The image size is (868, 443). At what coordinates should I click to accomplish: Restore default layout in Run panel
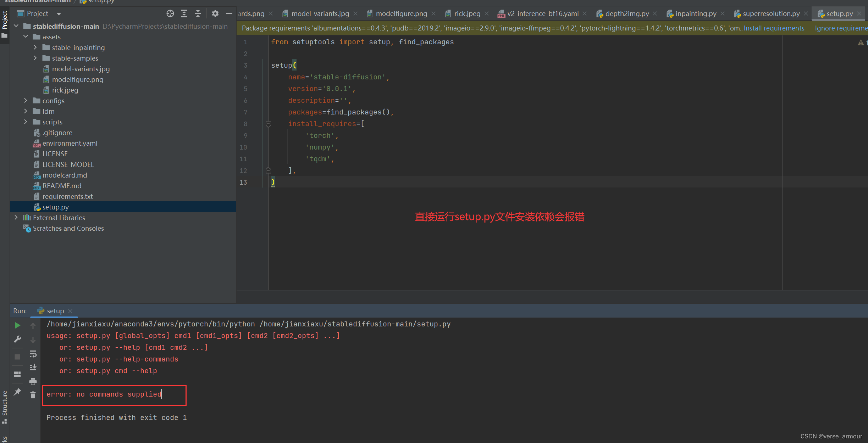coord(17,374)
